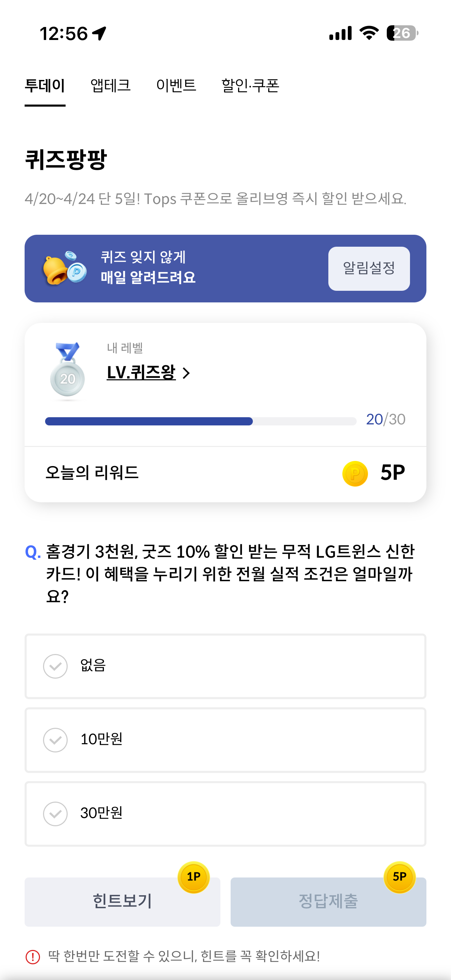Tap the 알림설정 button
The width and height of the screenshot is (451, 980).
(x=369, y=268)
